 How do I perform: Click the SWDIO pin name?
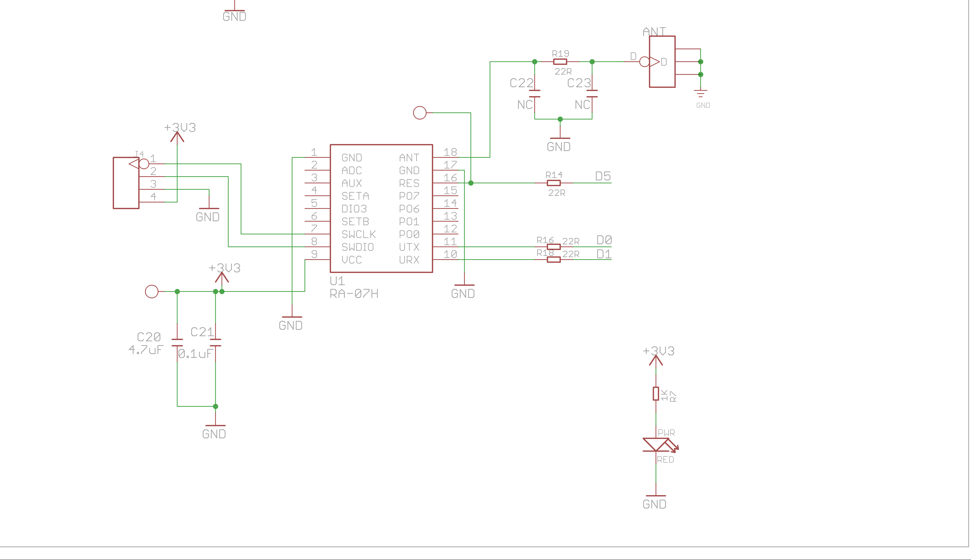click(358, 247)
